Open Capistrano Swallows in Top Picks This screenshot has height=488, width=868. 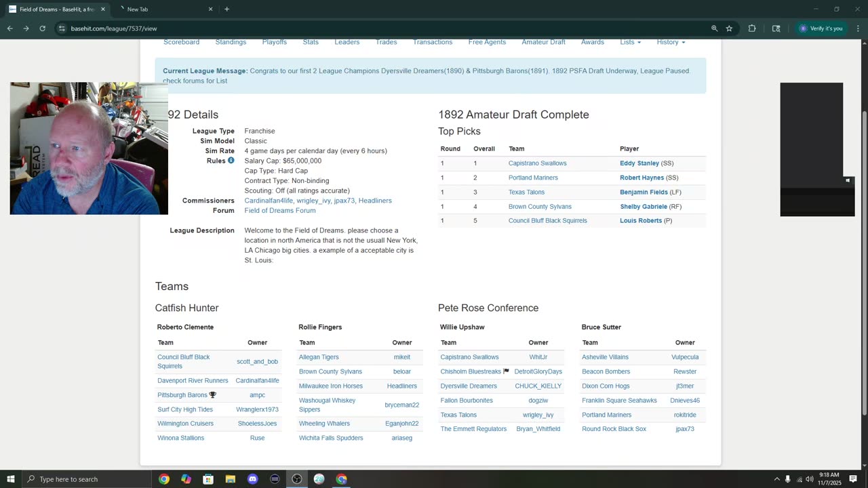pos(537,163)
